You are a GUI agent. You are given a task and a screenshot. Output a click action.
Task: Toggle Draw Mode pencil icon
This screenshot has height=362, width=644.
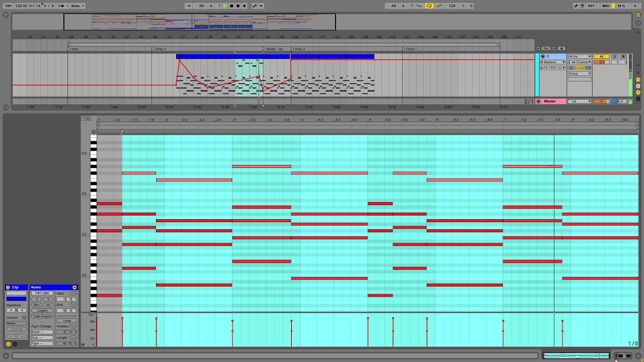tap(576, 6)
